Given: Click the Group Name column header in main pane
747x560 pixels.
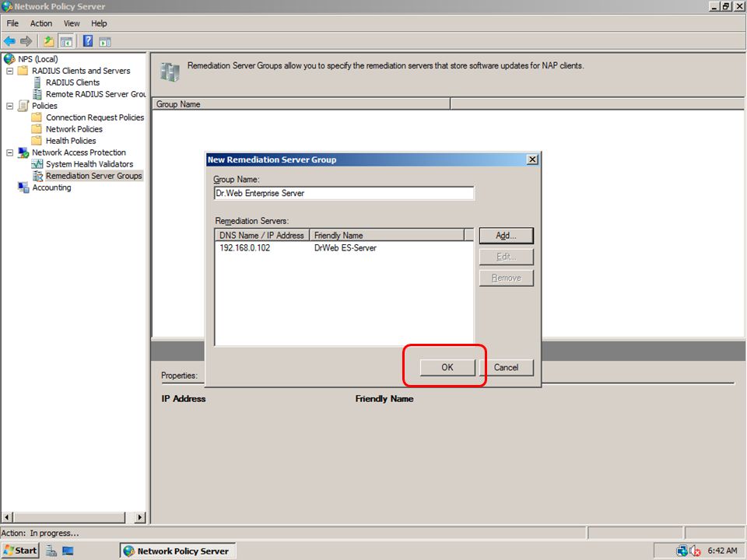Looking at the screenshot, I should coord(301,103).
